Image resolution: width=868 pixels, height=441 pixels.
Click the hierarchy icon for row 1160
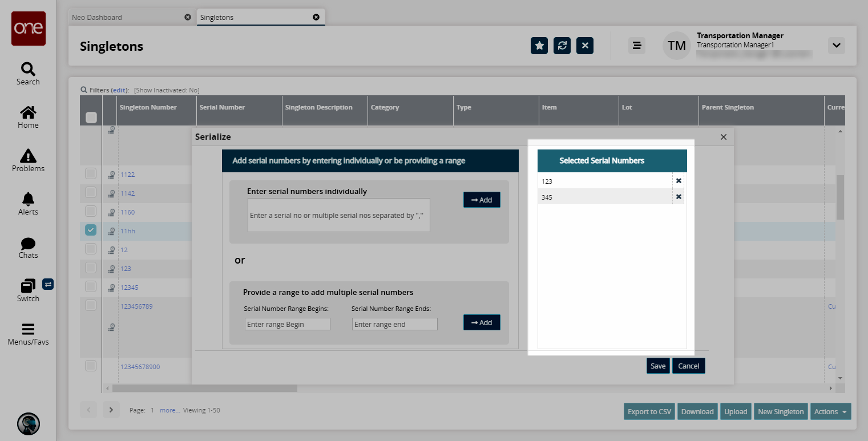coord(111,213)
